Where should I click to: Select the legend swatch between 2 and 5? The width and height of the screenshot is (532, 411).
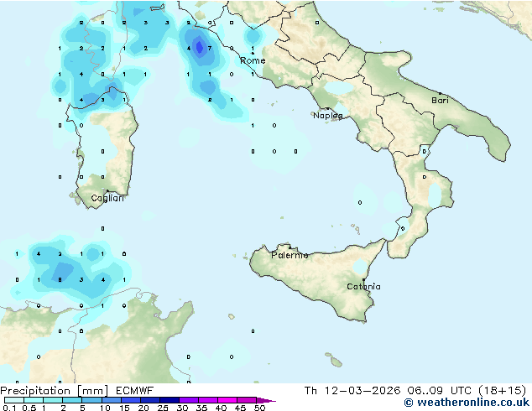tap(72, 400)
